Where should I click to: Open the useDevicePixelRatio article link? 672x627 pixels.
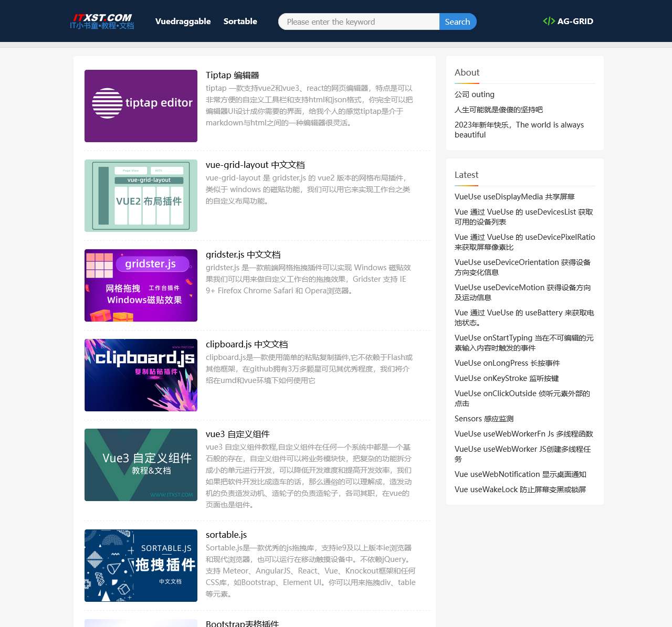(x=525, y=242)
